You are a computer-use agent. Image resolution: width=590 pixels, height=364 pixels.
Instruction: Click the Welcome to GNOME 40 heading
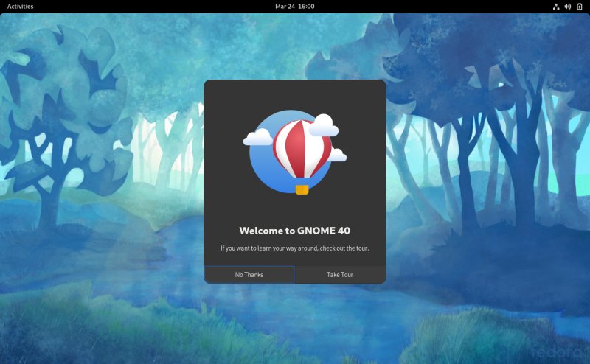[294, 231]
